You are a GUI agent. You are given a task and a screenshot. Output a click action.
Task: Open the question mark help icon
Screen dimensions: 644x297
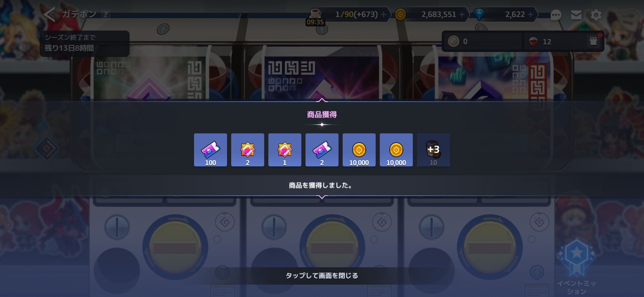pyautogui.click(x=105, y=14)
